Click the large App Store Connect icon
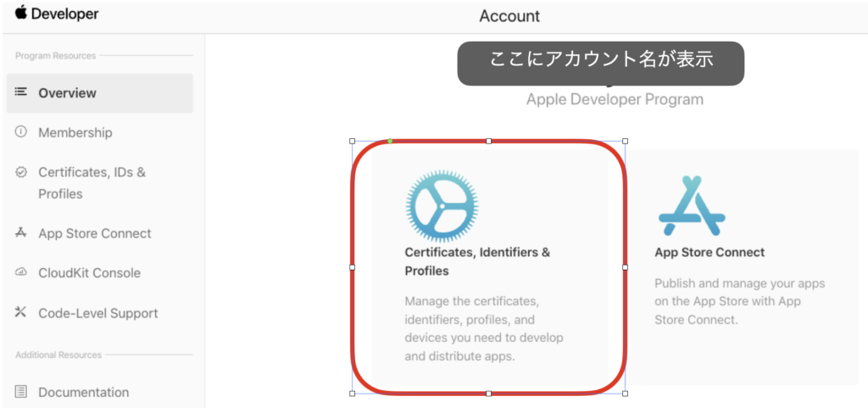The image size is (868, 408). [x=692, y=206]
